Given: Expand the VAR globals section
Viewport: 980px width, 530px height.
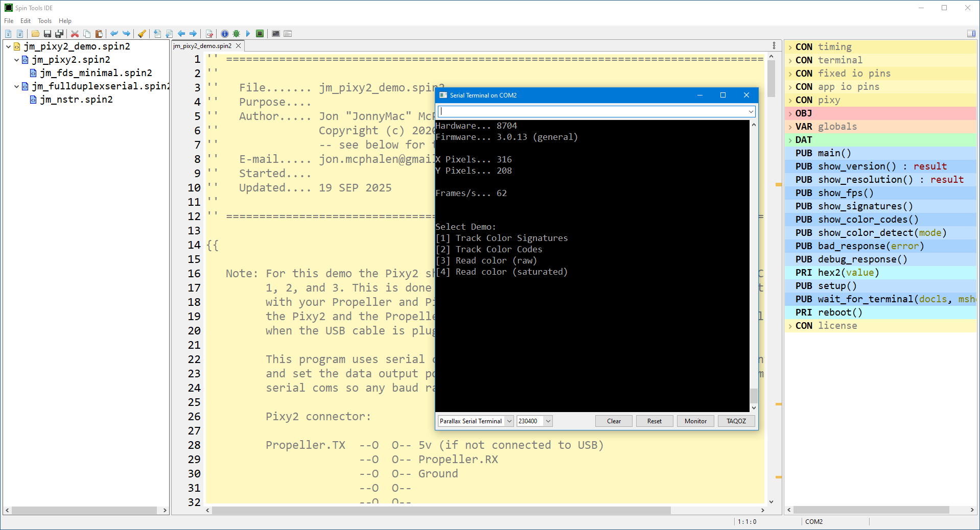Looking at the screenshot, I should (790, 127).
